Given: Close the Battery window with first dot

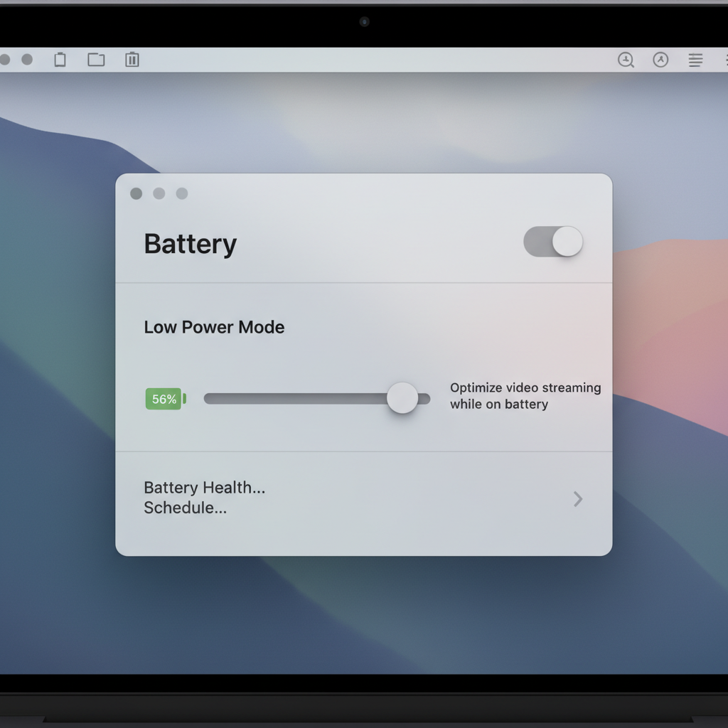Looking at the screenshot, I should 136,193.
